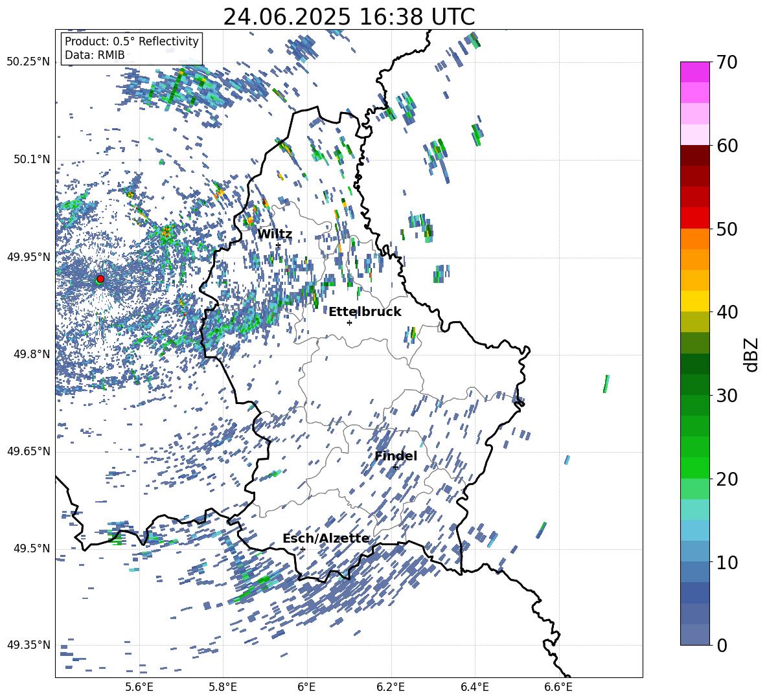Click the colorbar tick value 20
Image resolution: width=767 pixels, height=700 pixels.
[727, 479]
